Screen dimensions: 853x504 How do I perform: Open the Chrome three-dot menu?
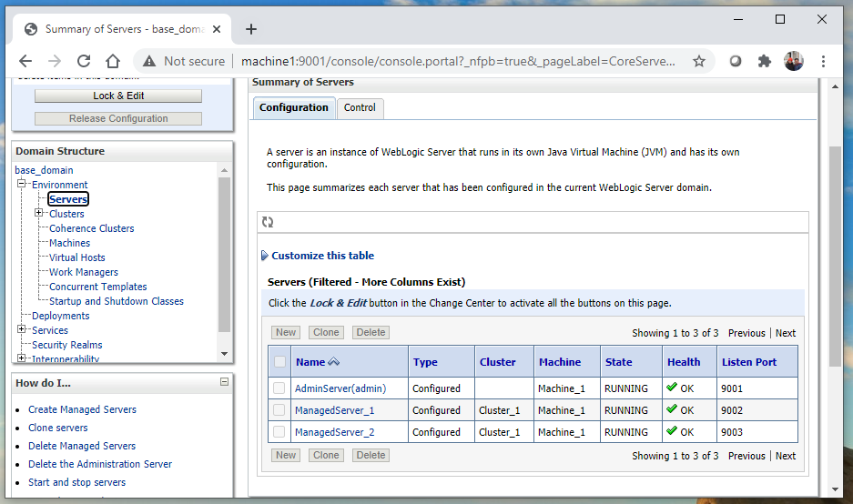823,61
